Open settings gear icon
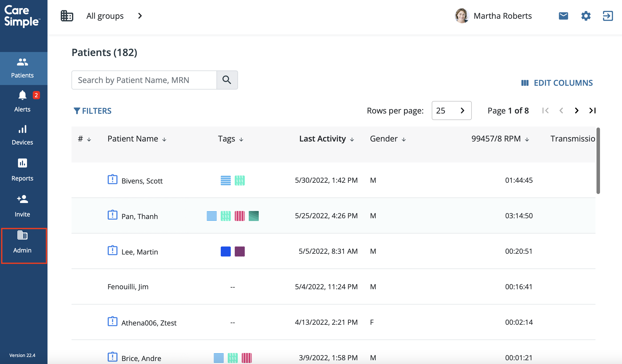This screenshot has height=364, width=622. pyautogui.click(x=586, y=16)
